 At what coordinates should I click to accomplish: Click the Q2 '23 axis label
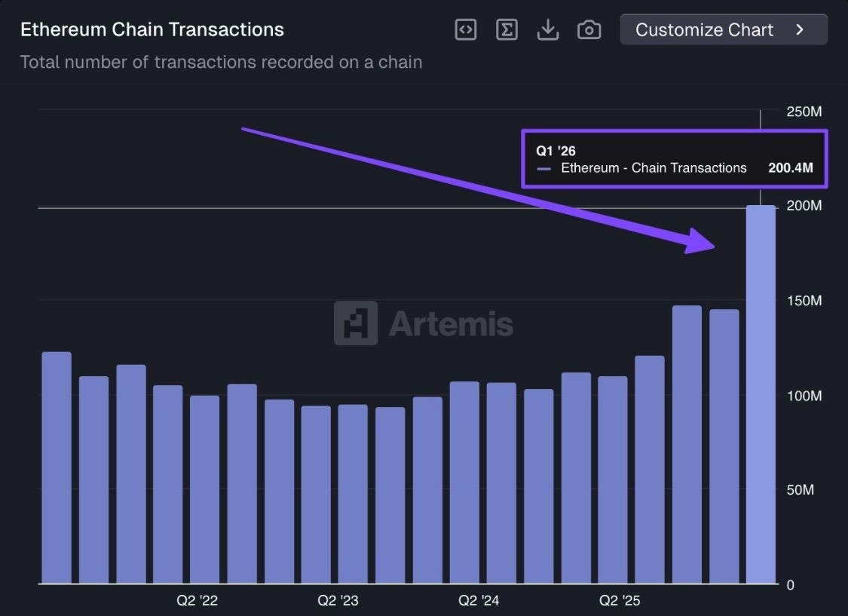[338, 601]
